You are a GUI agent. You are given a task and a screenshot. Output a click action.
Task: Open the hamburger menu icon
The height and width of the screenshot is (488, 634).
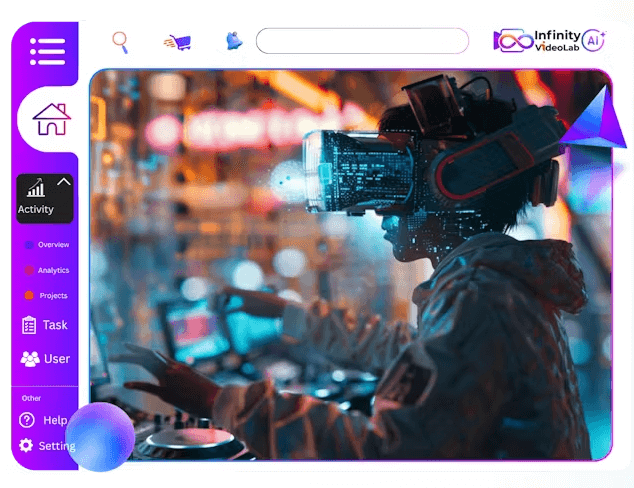pos(47,51)
